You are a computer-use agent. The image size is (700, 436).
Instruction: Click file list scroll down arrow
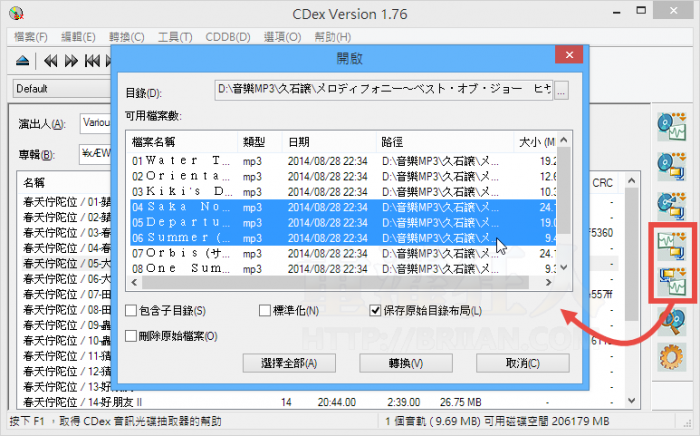click(x=564, y=268)
